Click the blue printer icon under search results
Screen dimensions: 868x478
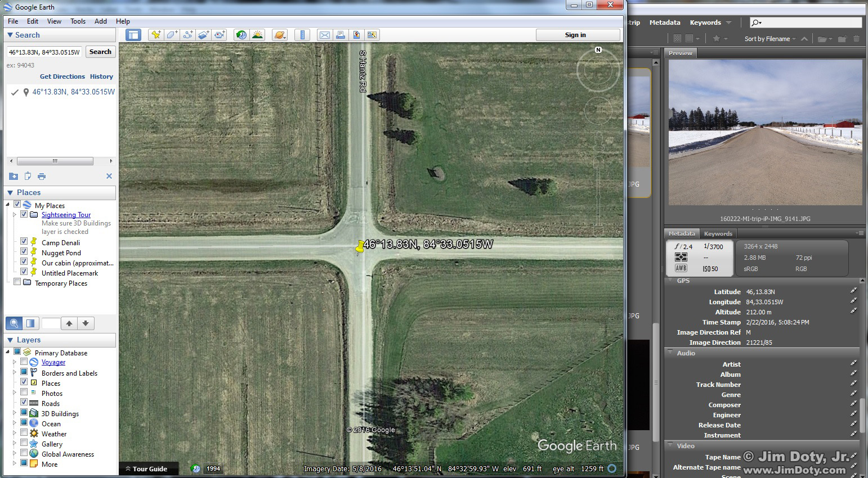[x=42, y=176]
